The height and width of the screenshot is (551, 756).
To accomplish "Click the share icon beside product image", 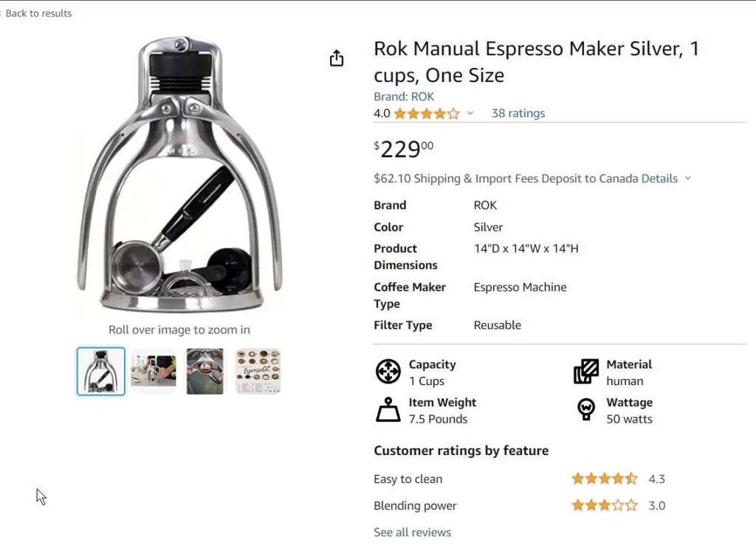I will coord(337,58).
